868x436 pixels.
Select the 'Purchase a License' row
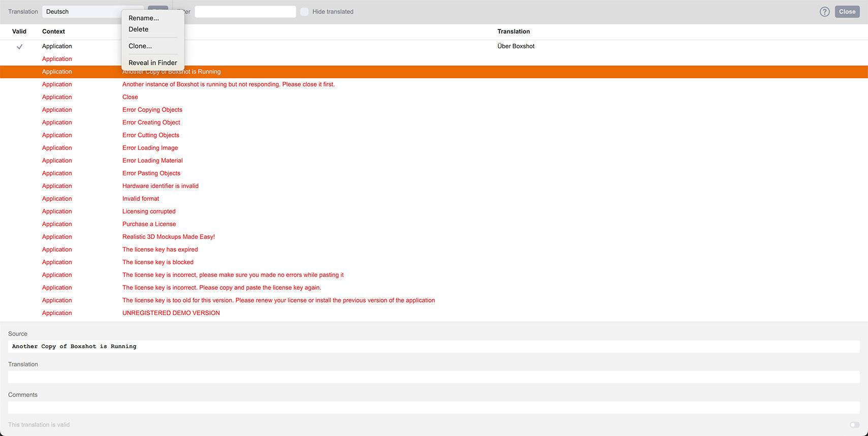pyautogui.click(x=149, y=224)
